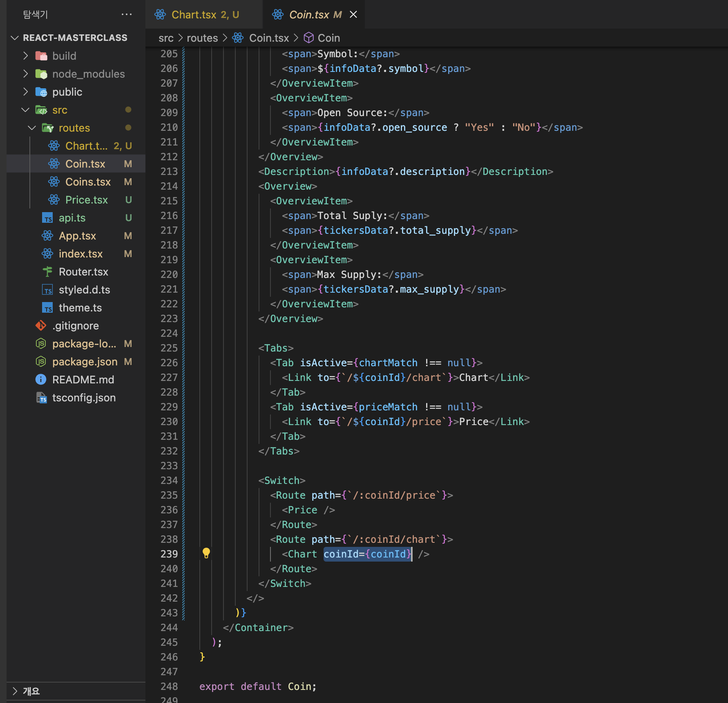Click the Router.tsx signpost icon
This screenshot has width=728, height=703.
coord(47,272)
